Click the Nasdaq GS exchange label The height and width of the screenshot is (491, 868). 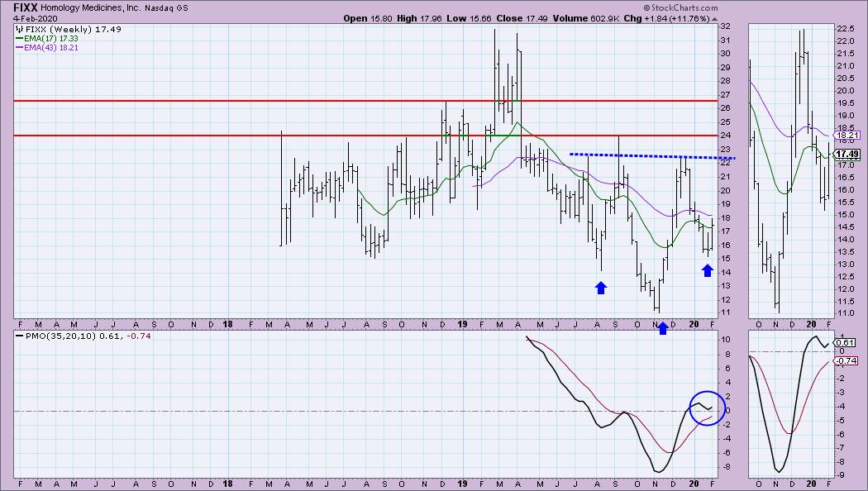(167, 8)
